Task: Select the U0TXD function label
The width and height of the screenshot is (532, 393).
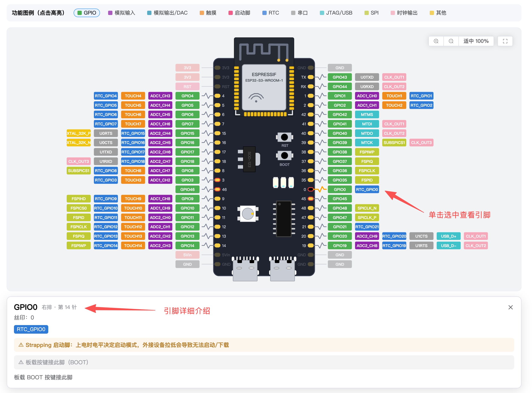Action: pos(367,77)
